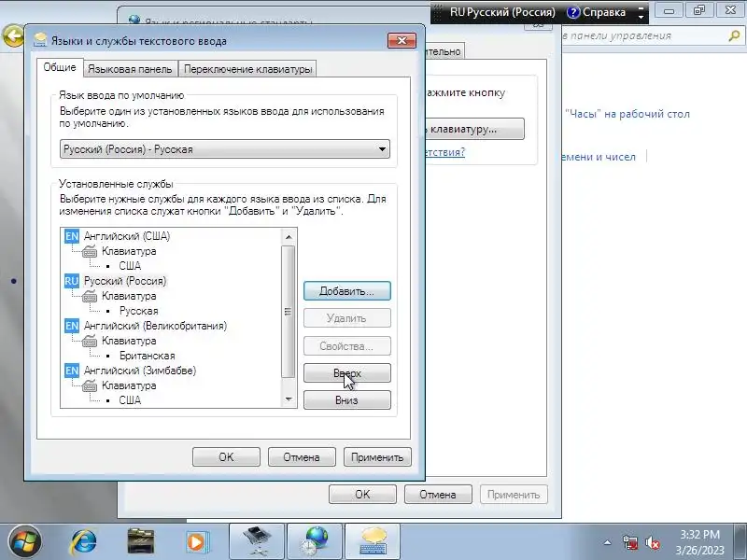
Task: Click Отмена in the regional settings window
Action: (x=438, y=495)
